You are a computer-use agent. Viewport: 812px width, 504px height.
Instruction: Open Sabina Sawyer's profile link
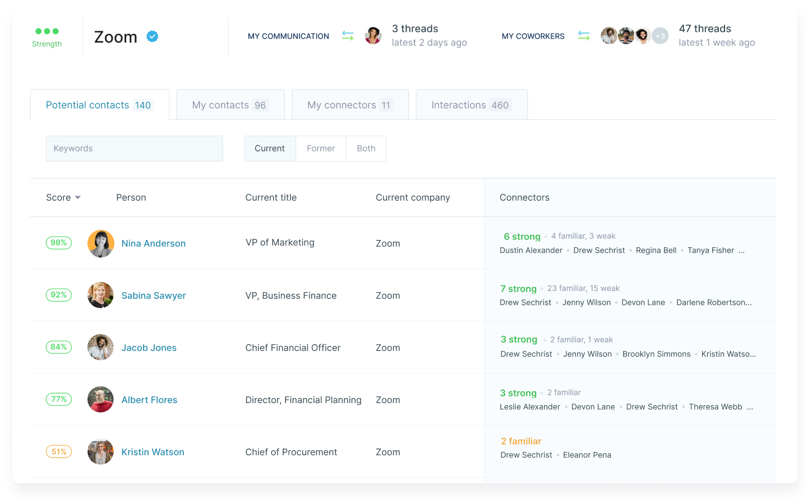pos(154,295)
